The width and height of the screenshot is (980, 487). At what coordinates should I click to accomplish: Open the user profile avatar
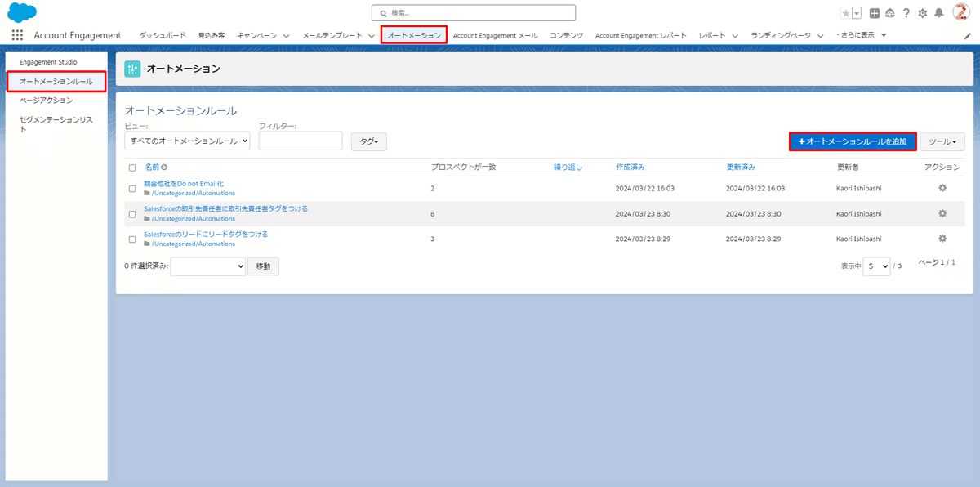(x=961, y=12)
